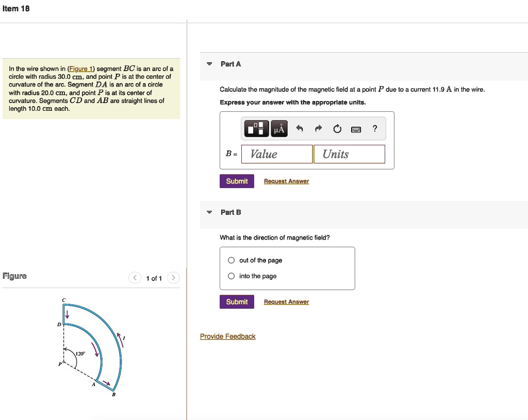The image size is (528, 420).
Task: Select the μÅ units symbol icon
Action: coord(279,129)
